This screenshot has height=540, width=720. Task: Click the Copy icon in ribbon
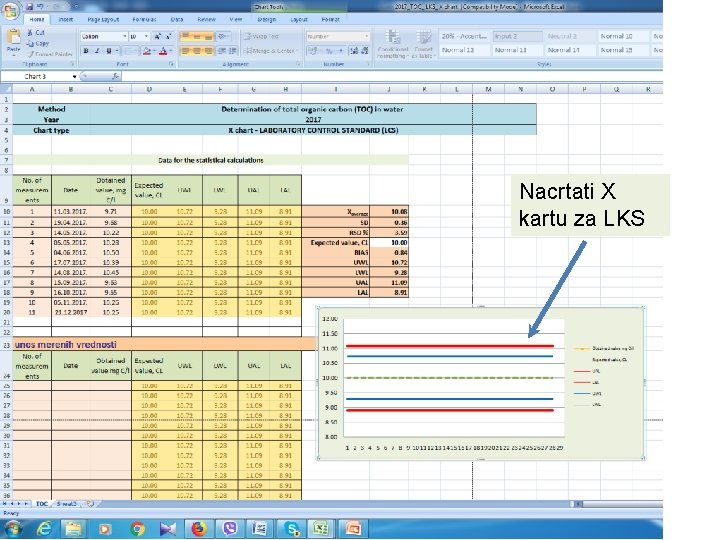coord(30,43)
